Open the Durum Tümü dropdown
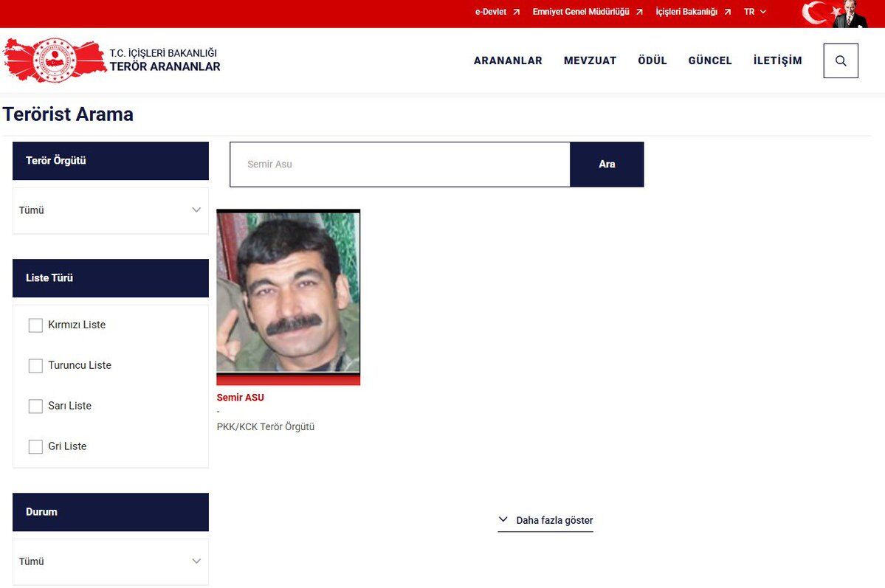The image size is (885, 588). click(x=111, y=561)
